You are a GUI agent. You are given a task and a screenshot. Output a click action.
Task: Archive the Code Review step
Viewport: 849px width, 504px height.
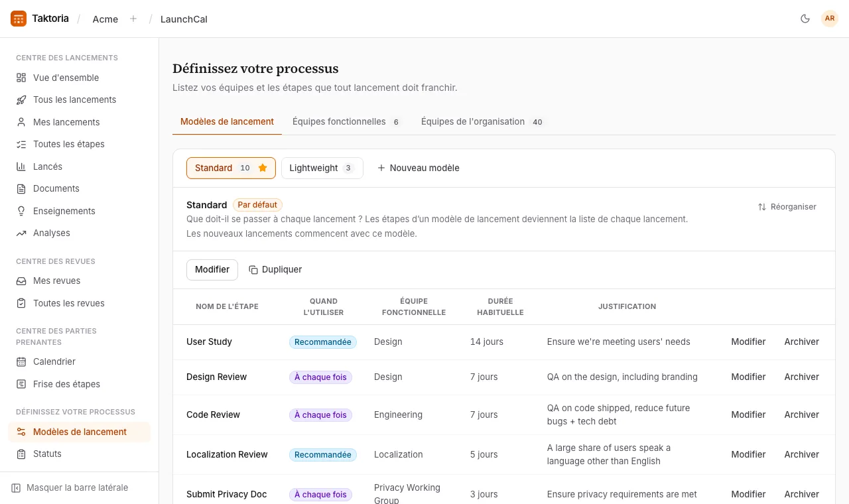[801, 414]
